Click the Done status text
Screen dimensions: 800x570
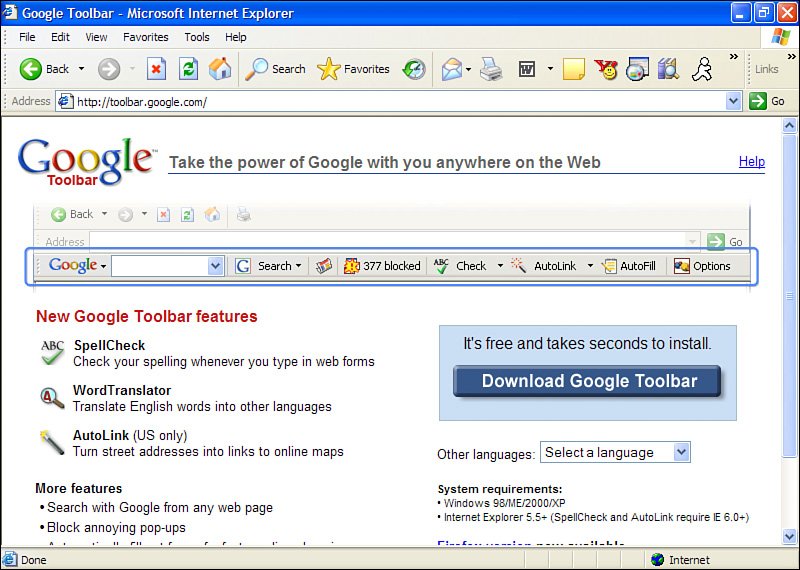click(34, 560)
